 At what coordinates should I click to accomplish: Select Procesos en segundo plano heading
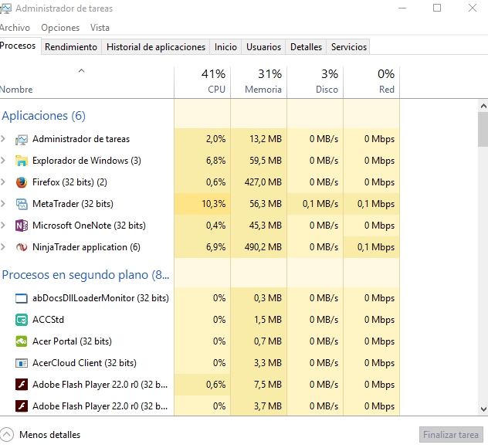(x=86, y=275)
